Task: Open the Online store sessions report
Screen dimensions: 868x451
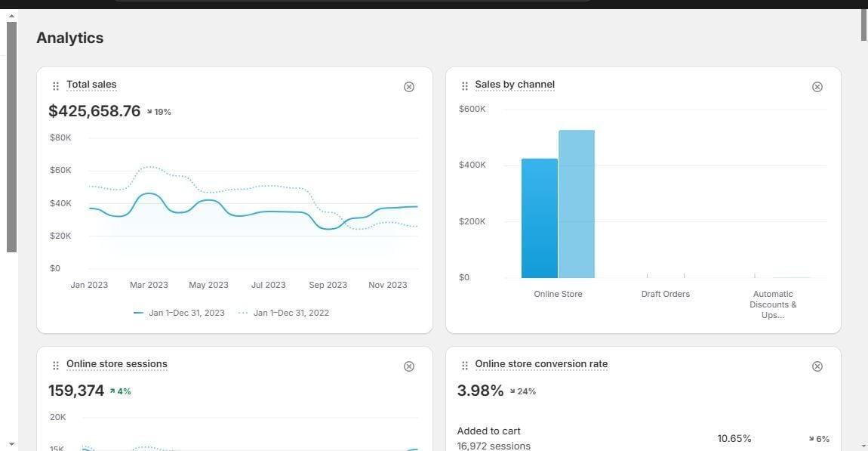Action: [x=117, y=364]
